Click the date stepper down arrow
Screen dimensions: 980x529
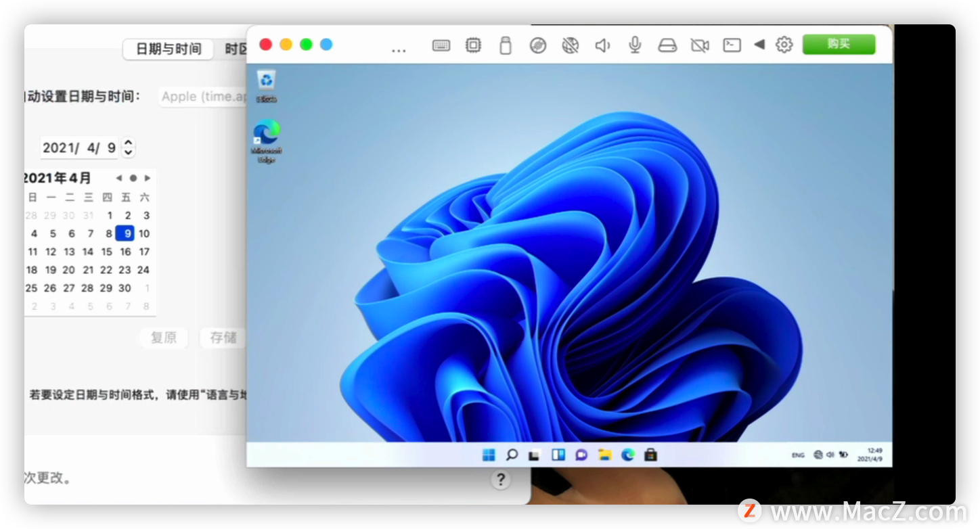[129, 152]
